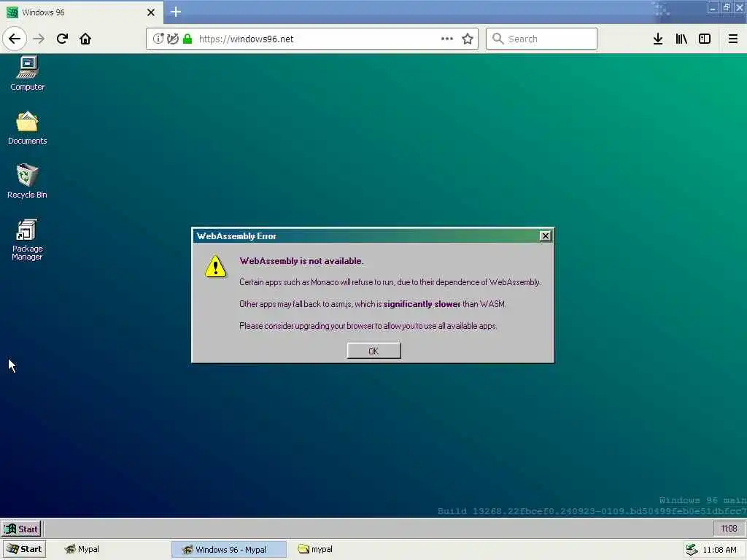
Task: Show site information icon in address bar
Action: [x=158, y=39]
